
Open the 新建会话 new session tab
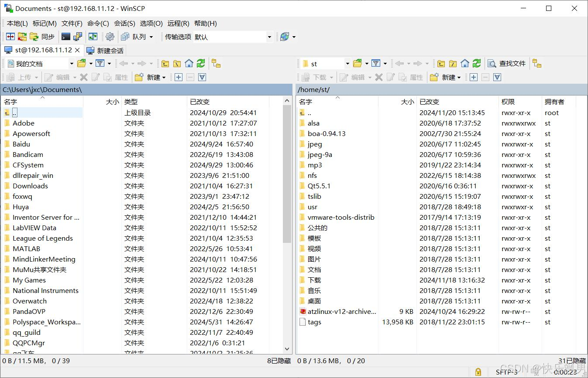tap(105, 51)
